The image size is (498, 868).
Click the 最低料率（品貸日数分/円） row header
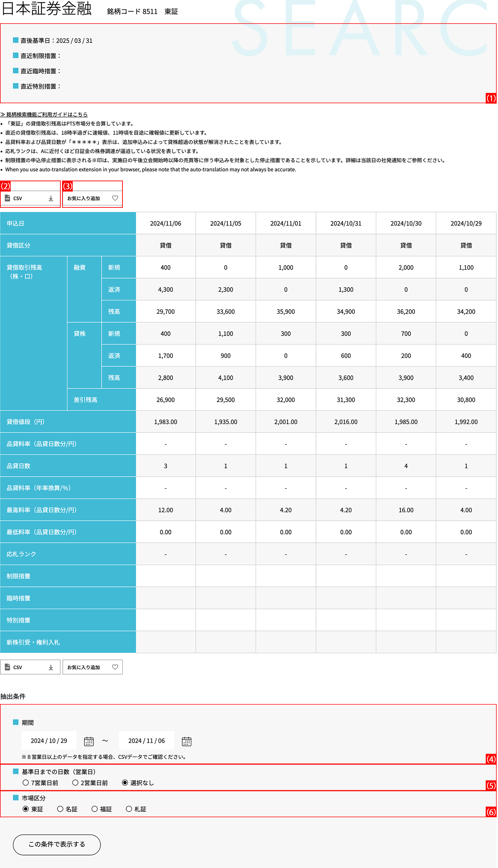(x=68, y=532)
